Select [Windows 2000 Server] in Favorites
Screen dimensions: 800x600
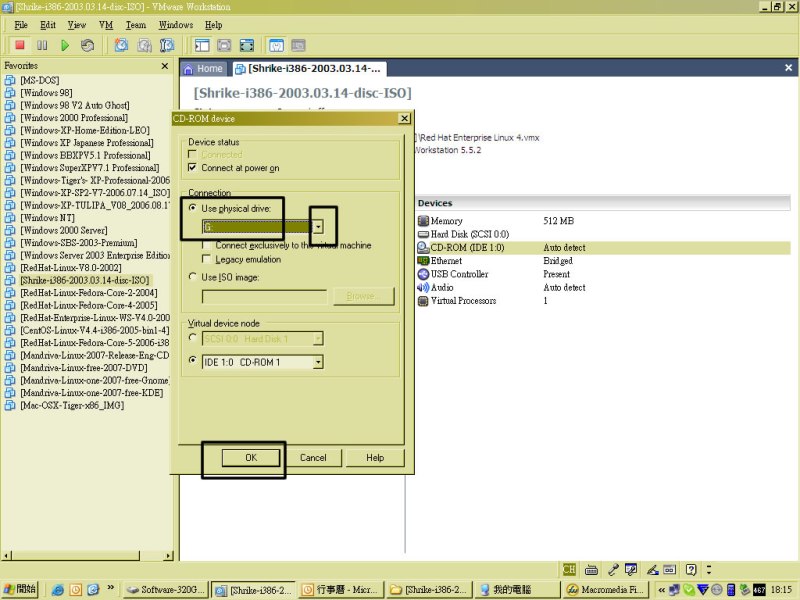[x=64, y=230]
